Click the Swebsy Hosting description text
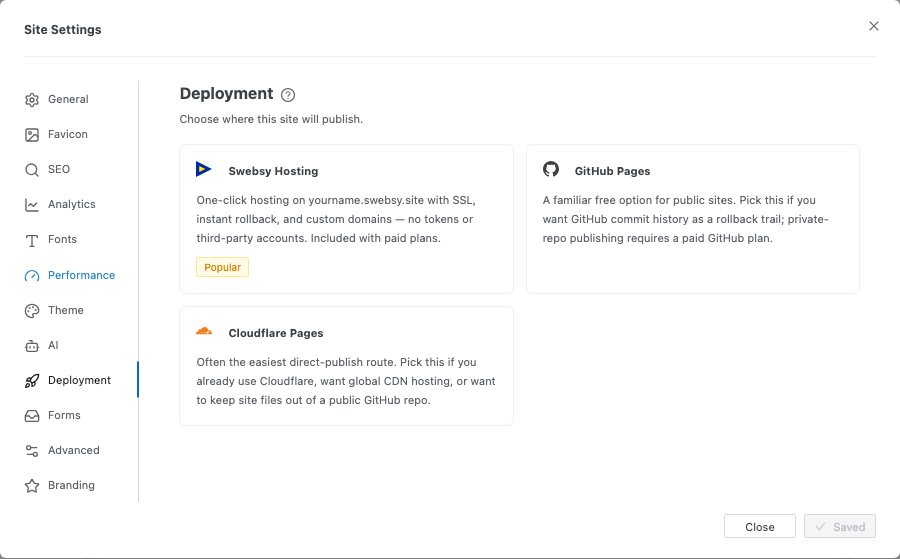 coord(336,219)
